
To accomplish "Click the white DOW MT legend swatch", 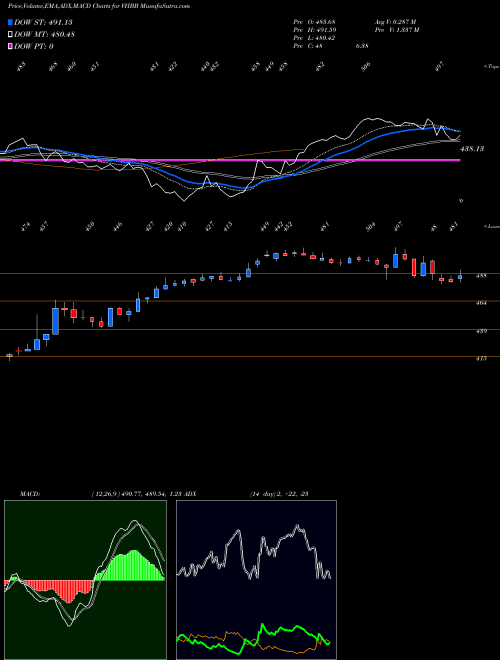I will click(11, 34).
